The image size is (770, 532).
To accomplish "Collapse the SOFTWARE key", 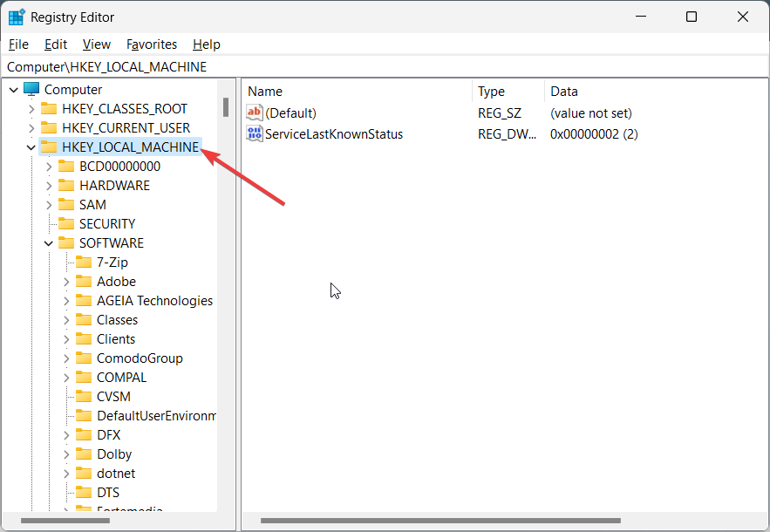I will click(49, 243).
